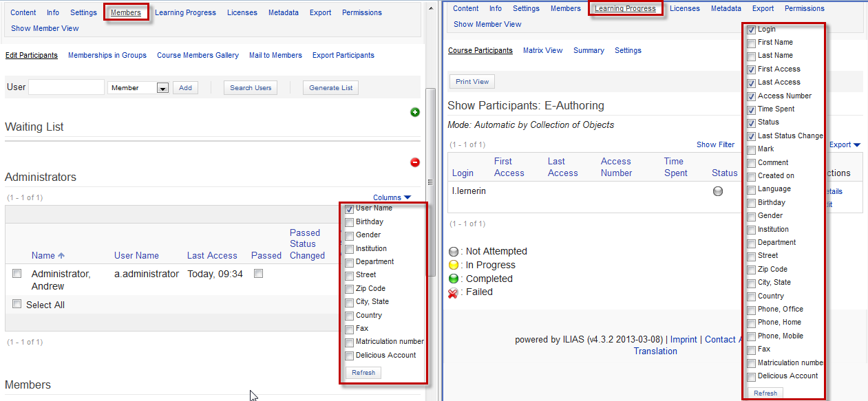The height and width of the screenshot is (401, 868).
Task: Tick the Select All checkbox
Action: click(x=17, y=304)
